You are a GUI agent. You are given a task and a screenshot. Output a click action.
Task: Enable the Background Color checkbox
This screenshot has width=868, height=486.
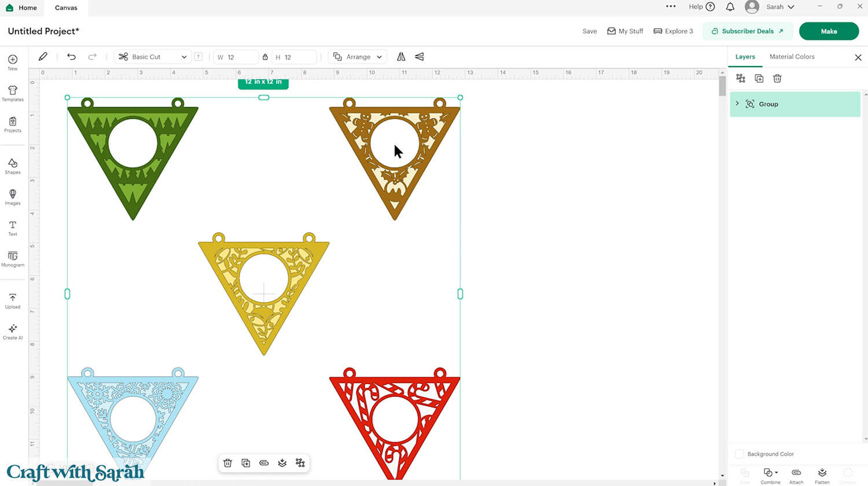tap(739, 454)
